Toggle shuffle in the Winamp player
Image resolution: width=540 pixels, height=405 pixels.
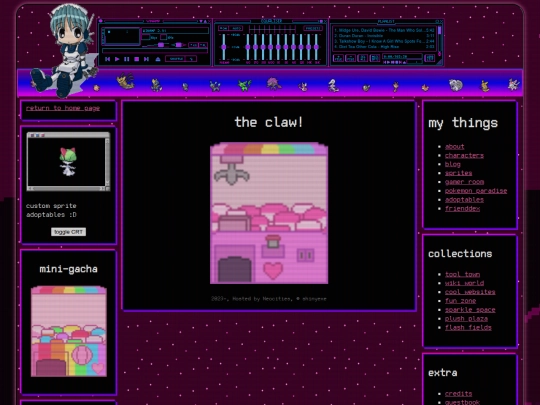coord(175,59)
